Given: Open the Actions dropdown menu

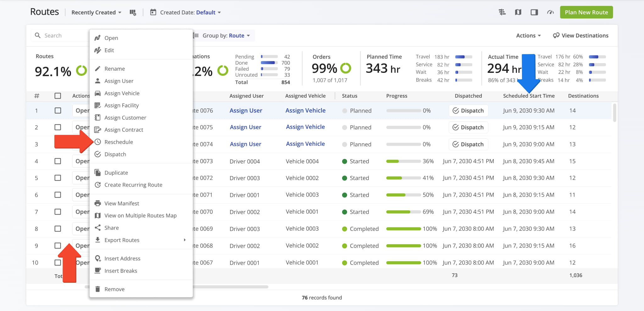Looking at the screenshot, I should coord(528,35).
